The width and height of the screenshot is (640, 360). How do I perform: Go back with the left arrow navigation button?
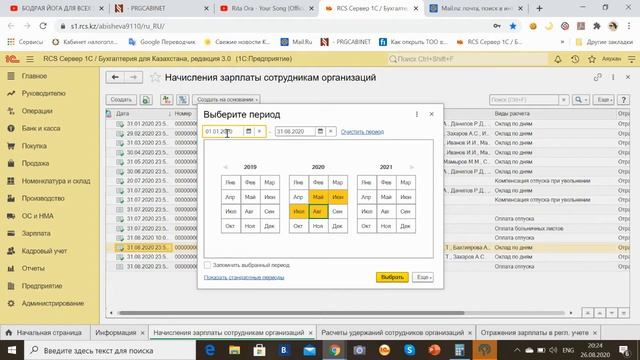click(115, 77)
